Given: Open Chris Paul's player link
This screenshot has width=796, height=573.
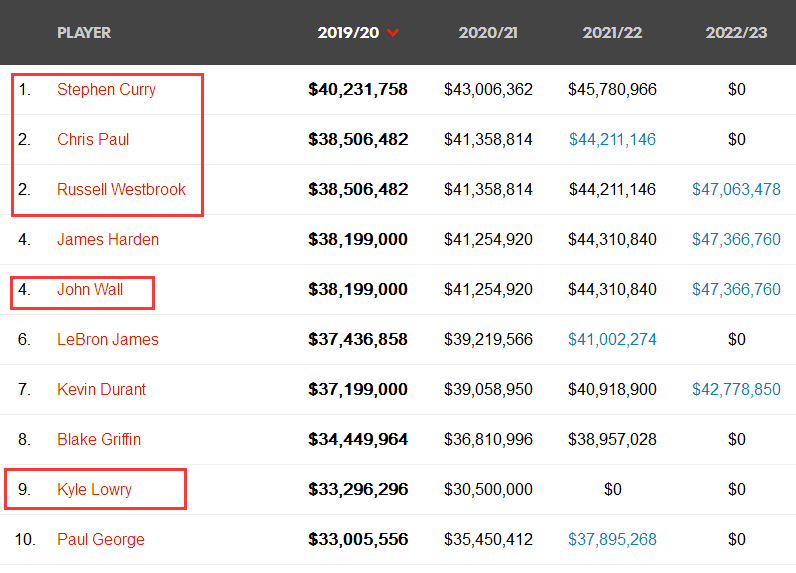Looking at the screenshot, I should pyautogui.click(x=93, y=139).
